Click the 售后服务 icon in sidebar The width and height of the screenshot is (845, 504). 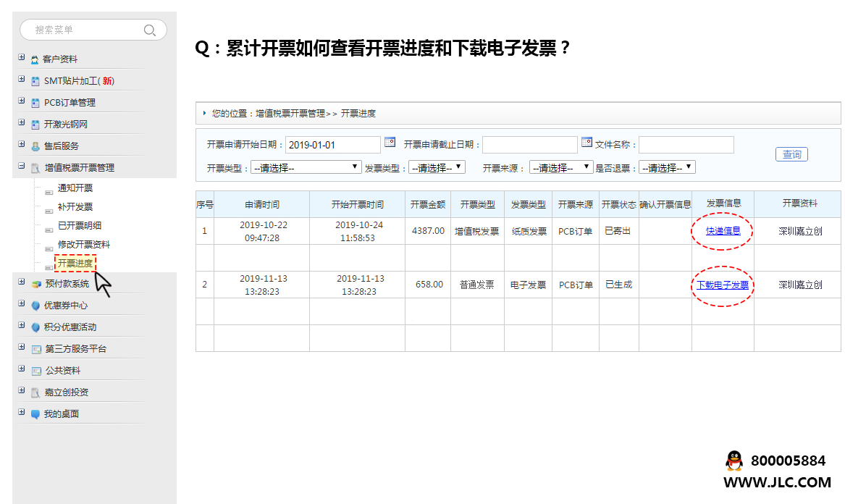35,146
